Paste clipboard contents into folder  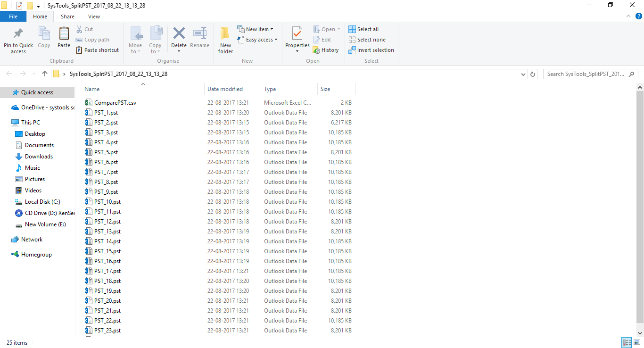coord(63,38)
